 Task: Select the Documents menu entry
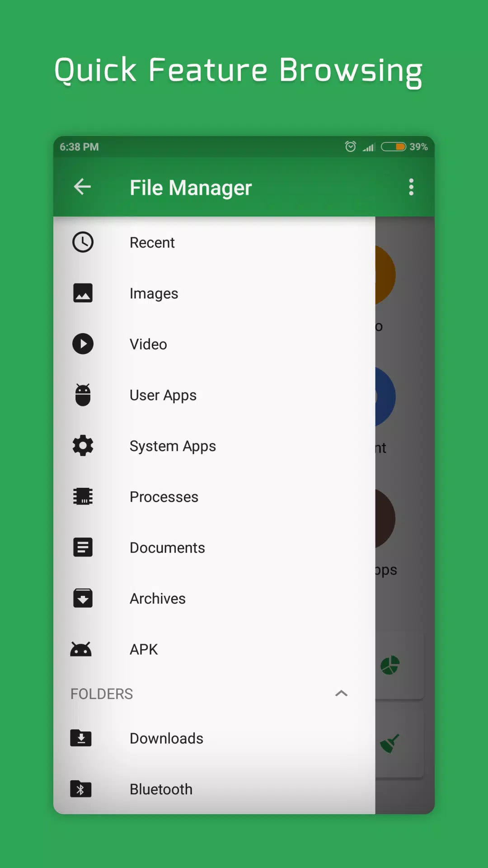214,547
